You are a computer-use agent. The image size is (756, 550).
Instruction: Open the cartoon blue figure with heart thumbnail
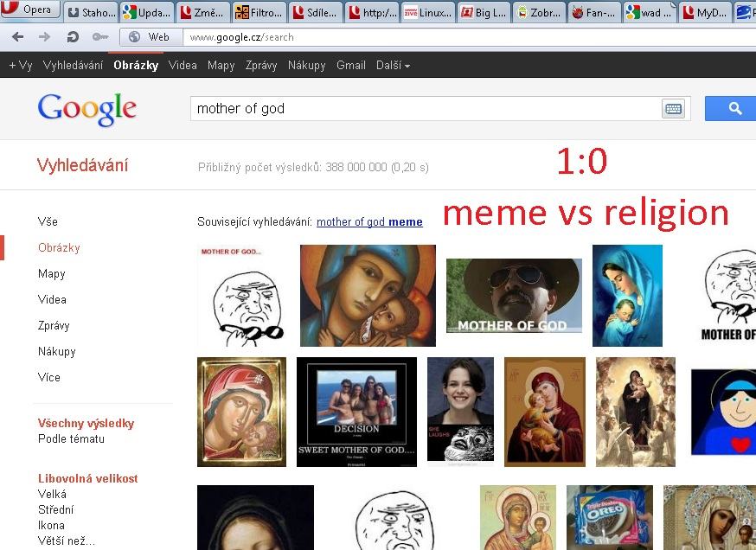(x=723, y=412)
